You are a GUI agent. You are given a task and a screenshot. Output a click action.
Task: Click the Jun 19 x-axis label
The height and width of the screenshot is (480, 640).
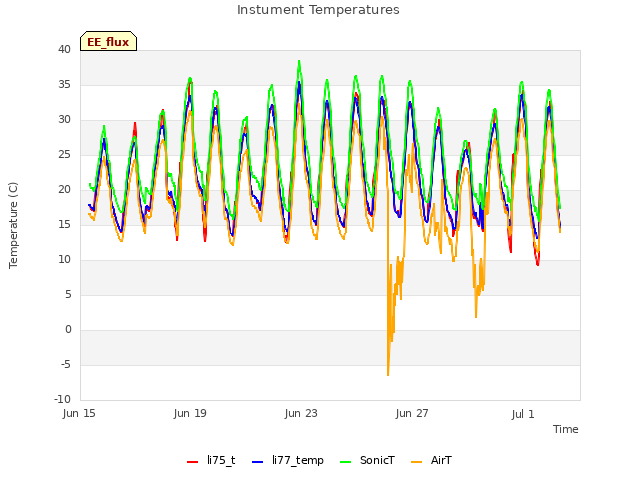pos(190,413)
